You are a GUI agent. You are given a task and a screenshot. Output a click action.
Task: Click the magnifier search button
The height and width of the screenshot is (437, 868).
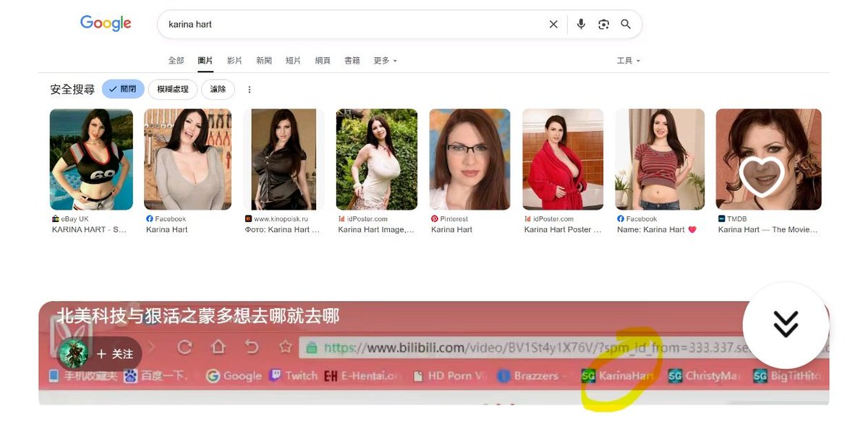626,24
